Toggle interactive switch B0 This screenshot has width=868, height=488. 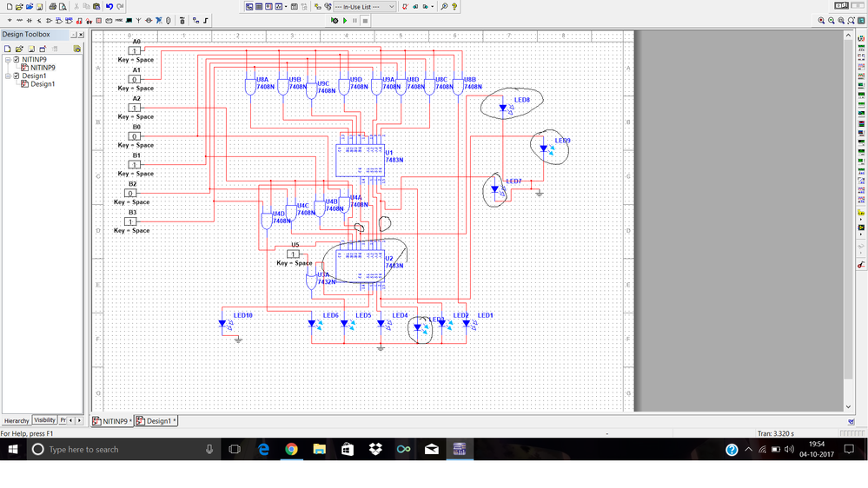point(134,136)
